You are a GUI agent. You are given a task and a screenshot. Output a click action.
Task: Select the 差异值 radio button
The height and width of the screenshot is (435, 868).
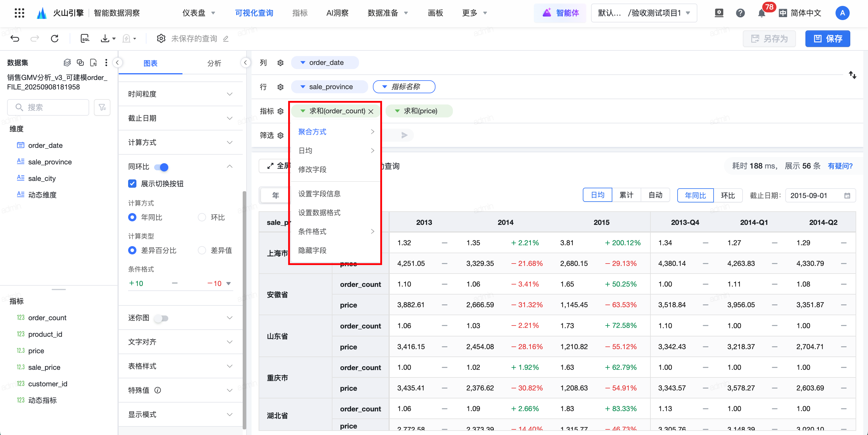coord(202,250)
